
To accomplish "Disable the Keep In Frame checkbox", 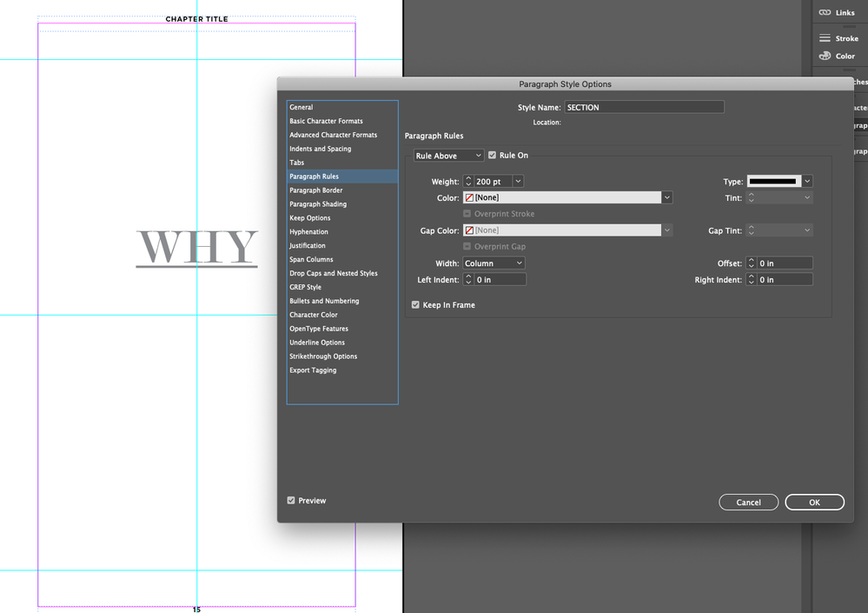I will coord(415,304).
